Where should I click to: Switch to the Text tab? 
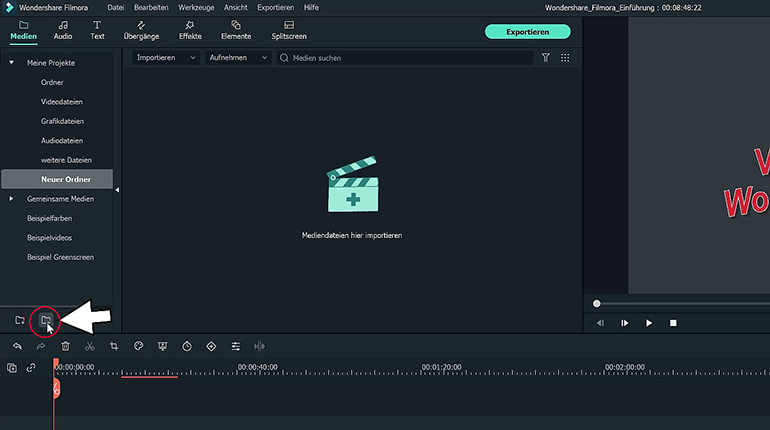tap(97, 30)
